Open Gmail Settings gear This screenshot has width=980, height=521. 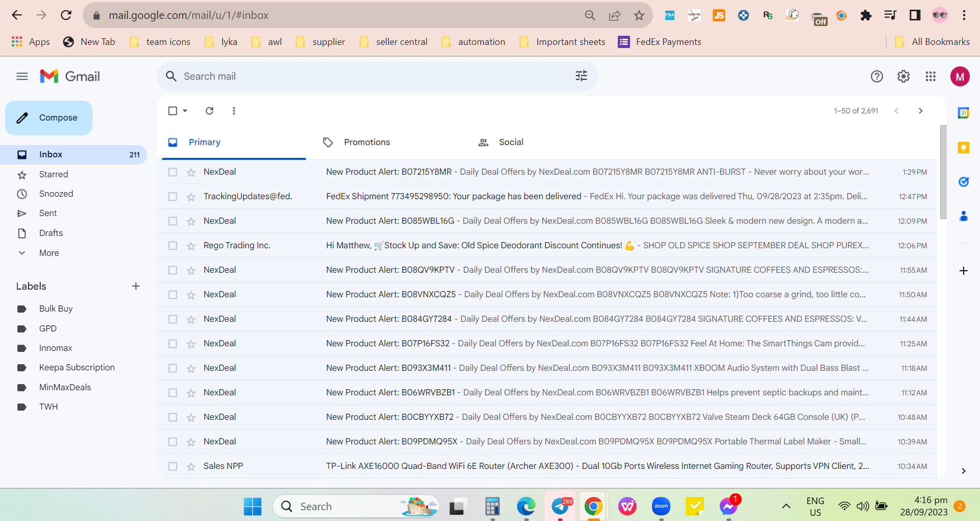coord(903,77)
